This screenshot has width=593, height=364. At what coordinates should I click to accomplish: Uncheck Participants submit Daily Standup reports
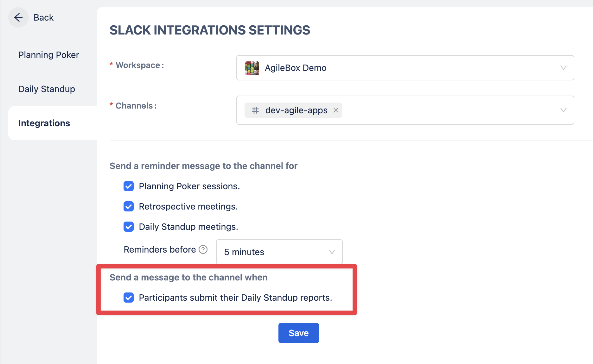pyautogui.click(x=129, y=298)
